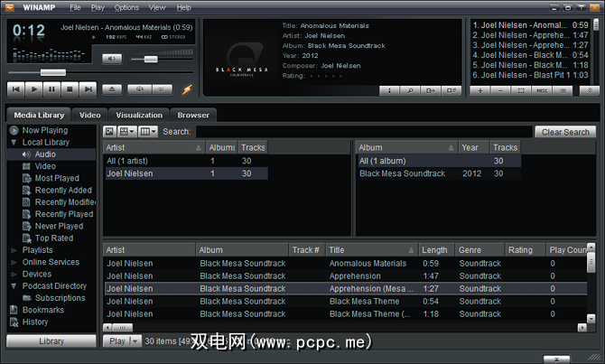The image size is (605, 364).
Task: Skip to the previous track
Action: click(x=16, y=89)
